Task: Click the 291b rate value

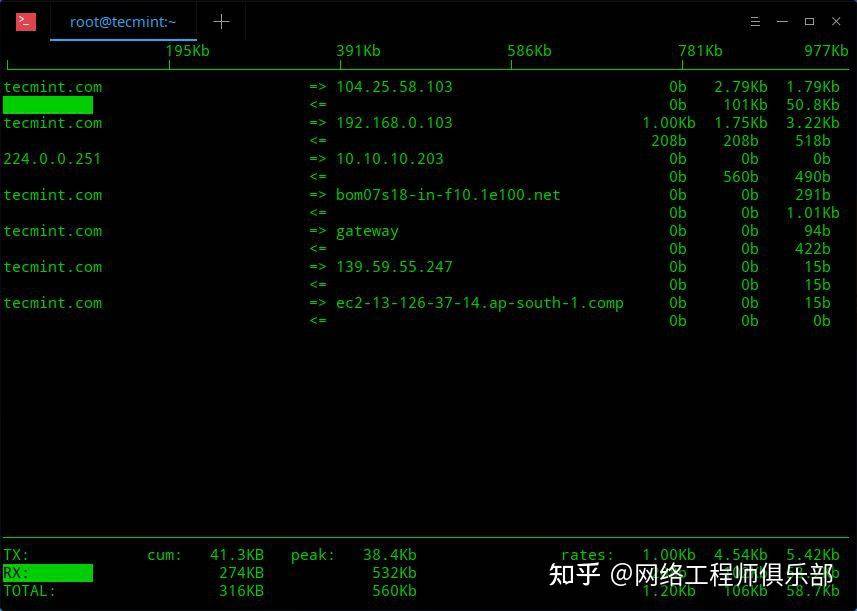Action: [x=813, y=195]
